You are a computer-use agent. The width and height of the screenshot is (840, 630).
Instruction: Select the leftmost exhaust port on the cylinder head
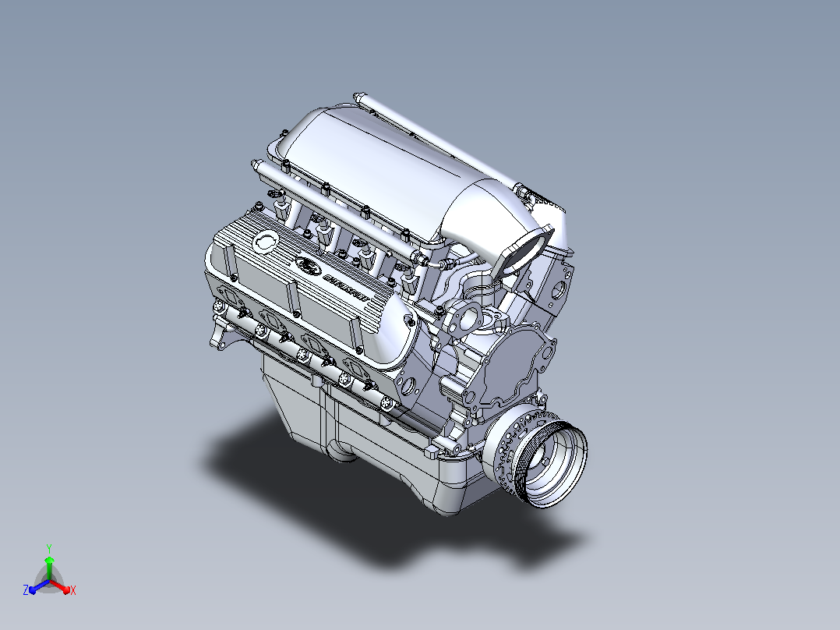point(229,296)
